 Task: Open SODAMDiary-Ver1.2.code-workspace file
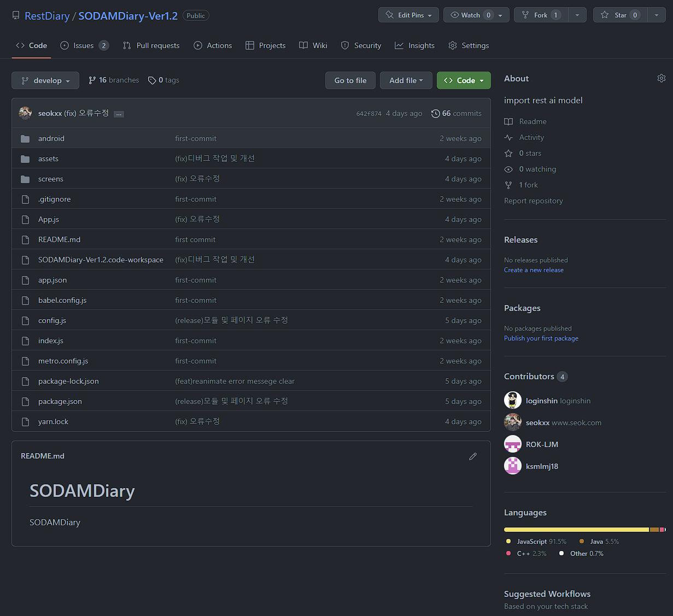pyautogui.click(x=101, y=260)
